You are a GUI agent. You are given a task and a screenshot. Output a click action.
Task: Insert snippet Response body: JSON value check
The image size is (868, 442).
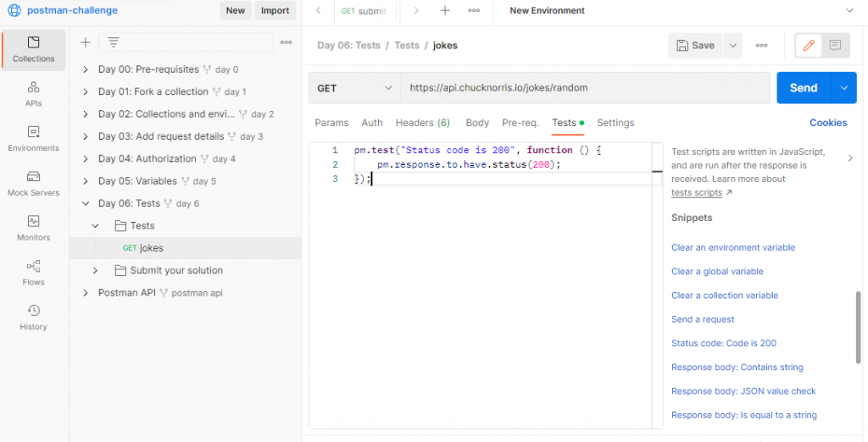743,391
